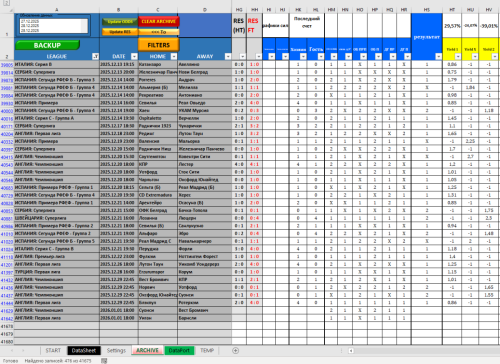Open the RES (HT) column filter arrow
This screenshot has width=500, height=364.
(242, 56)
